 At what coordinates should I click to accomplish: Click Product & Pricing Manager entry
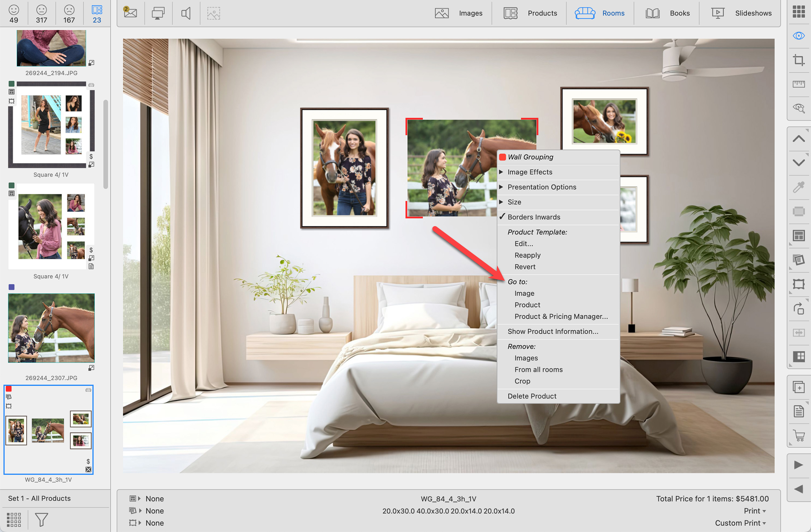tap(561, 317)
